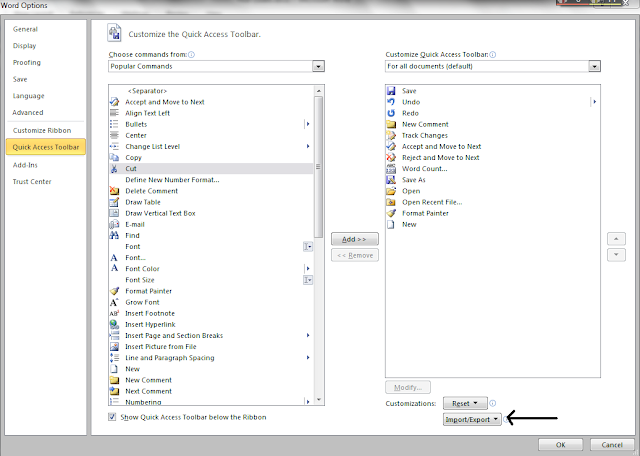Toggle Show Quick Access Toolbar below the Ribbon
Screen dimensions: 640x456
(112, 417)
